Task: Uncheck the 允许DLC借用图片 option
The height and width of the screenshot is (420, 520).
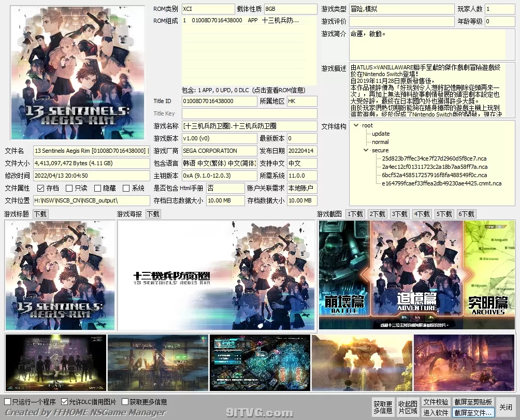Action: (64, 401)
